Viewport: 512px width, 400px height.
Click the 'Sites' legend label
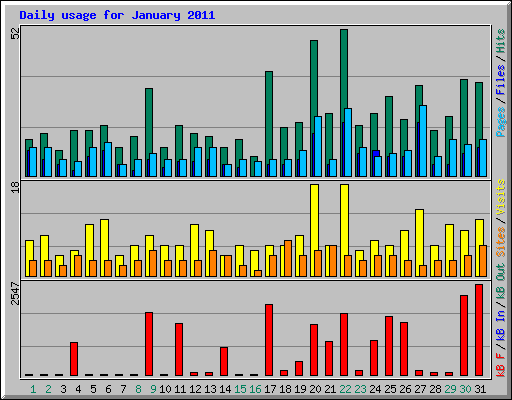[x=500, y=242]
